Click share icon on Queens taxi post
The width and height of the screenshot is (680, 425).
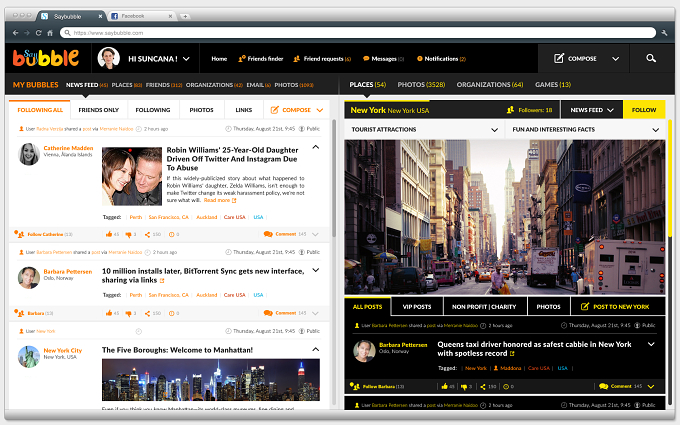483,387
